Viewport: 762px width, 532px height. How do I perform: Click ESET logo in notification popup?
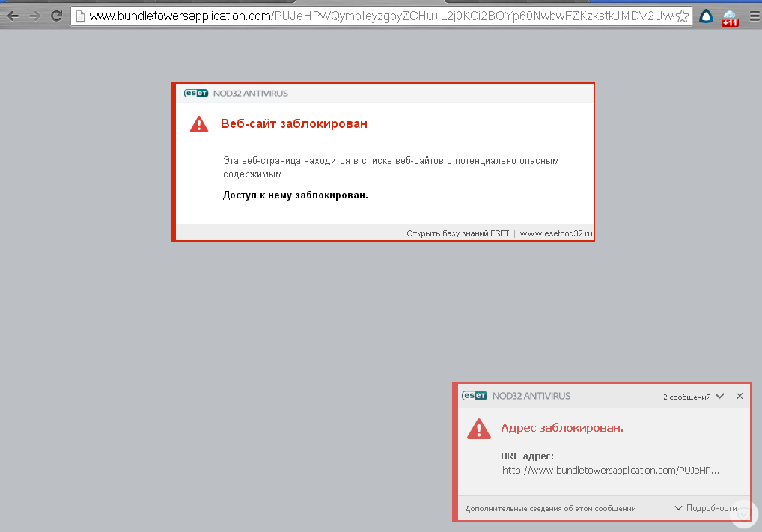(x=475, y=396)
